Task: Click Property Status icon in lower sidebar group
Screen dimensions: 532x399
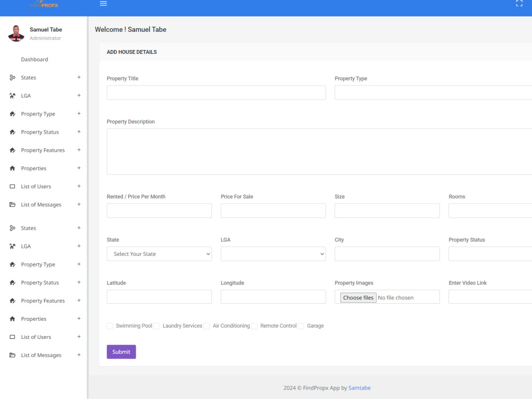Action: [13, 282]
